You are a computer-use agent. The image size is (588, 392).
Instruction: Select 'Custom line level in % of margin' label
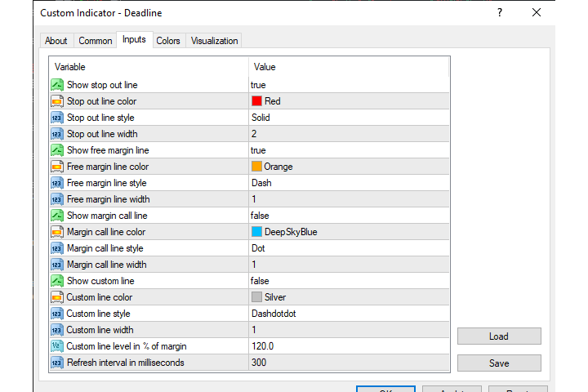coord(127,346)
